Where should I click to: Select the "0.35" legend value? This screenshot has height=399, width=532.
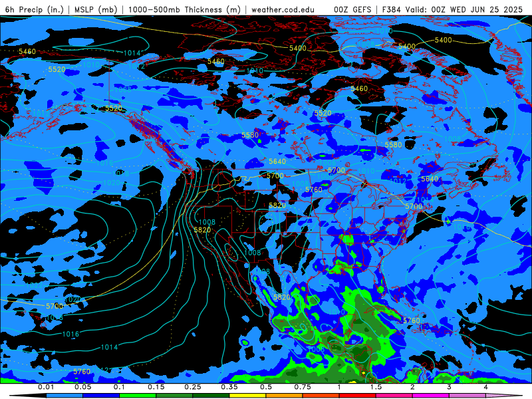[x=229, y=387]
